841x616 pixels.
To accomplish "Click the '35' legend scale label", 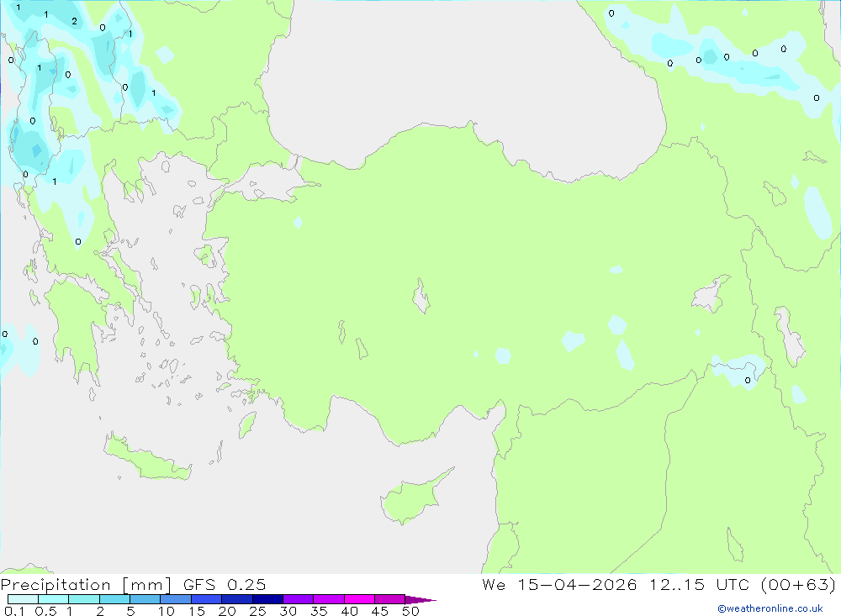I will [319, 611].
